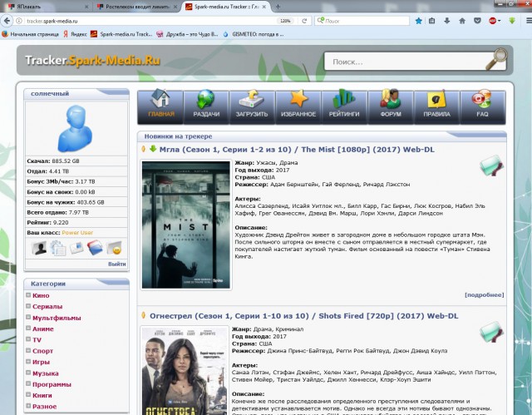Click the category folder icon of Огнестрел entry
The width and height of the screenshot is (532, 415).
pos(491,332)
